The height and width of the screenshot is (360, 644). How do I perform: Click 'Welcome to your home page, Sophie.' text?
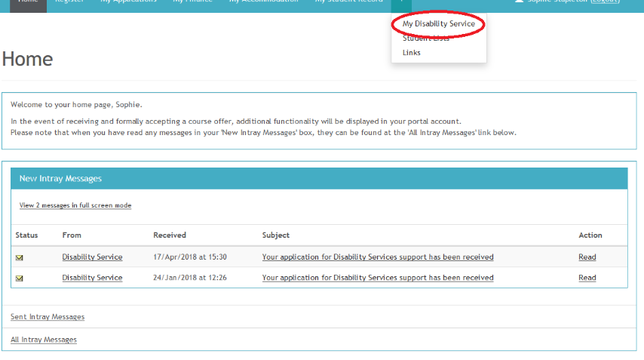click(x=76, y=104)
